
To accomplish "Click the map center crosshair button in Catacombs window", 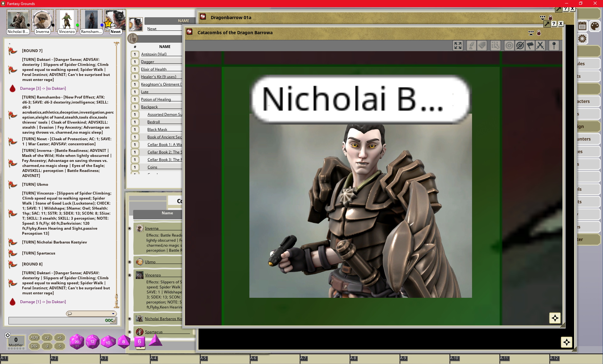I will click(x=555, y=318).
